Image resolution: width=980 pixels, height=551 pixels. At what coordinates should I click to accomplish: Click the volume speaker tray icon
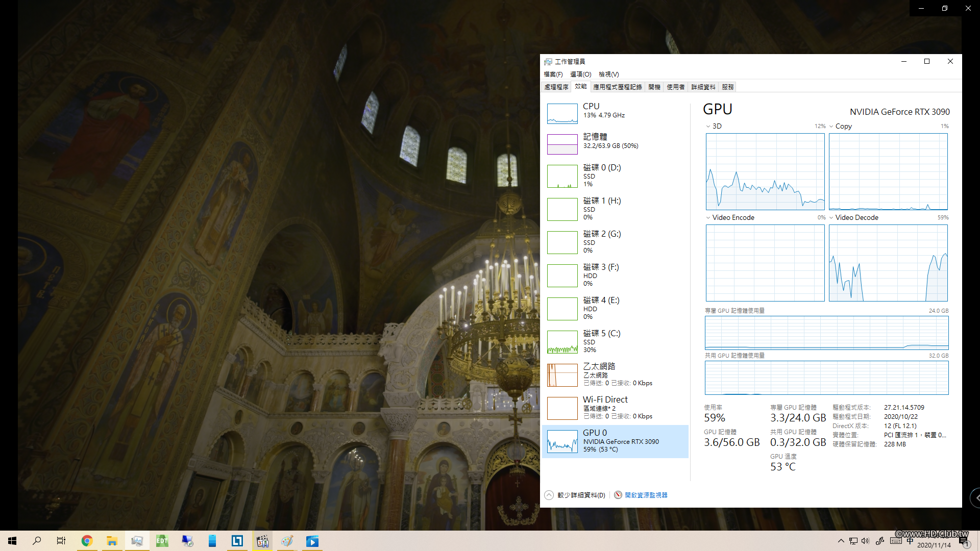point(865,541)
